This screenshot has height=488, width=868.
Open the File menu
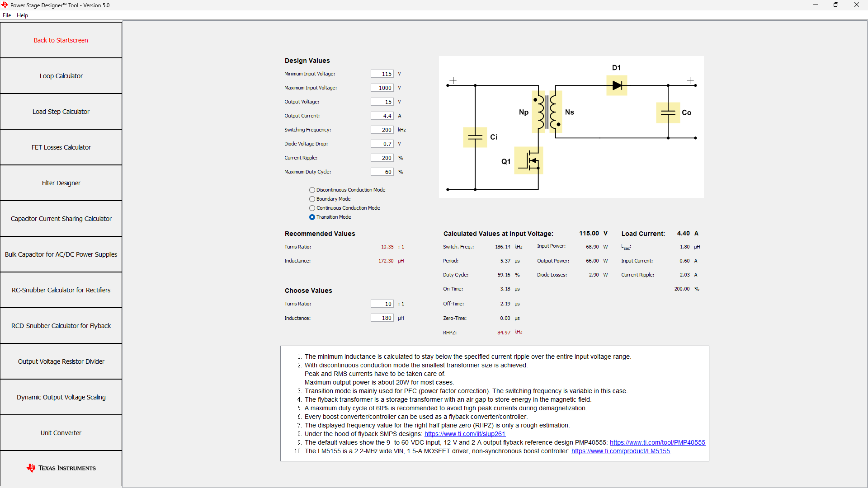[7, 15]
